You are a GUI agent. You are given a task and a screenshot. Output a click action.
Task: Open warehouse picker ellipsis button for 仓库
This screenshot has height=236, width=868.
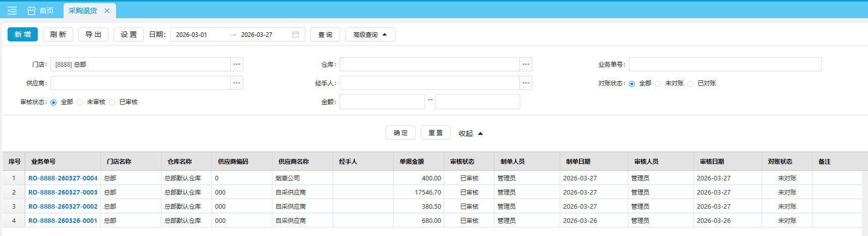tap(526, 64)
